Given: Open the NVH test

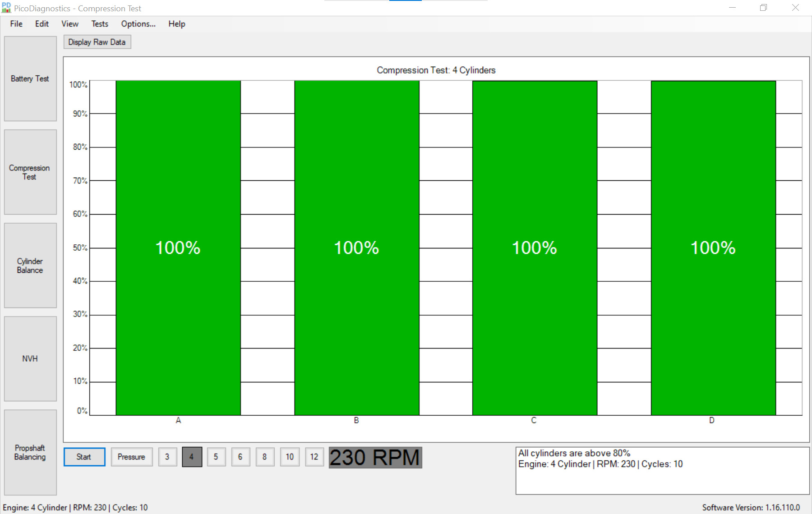Looking at the screenshot, I should coord(30,359).
